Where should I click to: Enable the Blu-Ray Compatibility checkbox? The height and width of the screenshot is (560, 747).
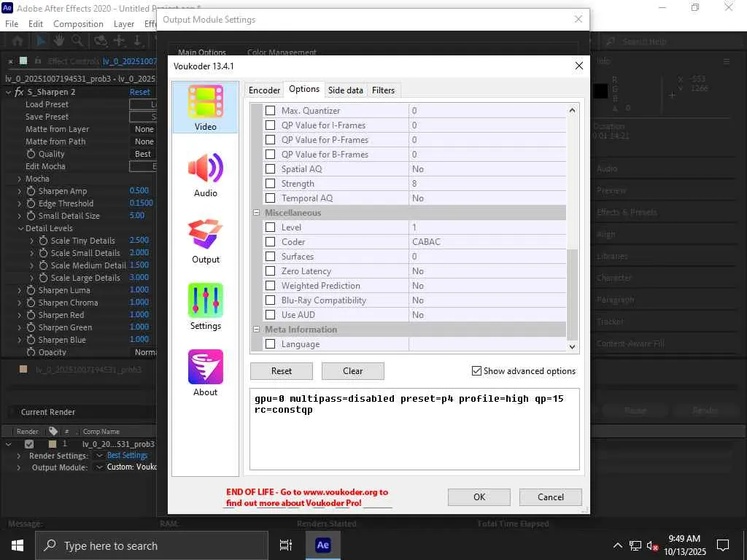pos(270,300)
